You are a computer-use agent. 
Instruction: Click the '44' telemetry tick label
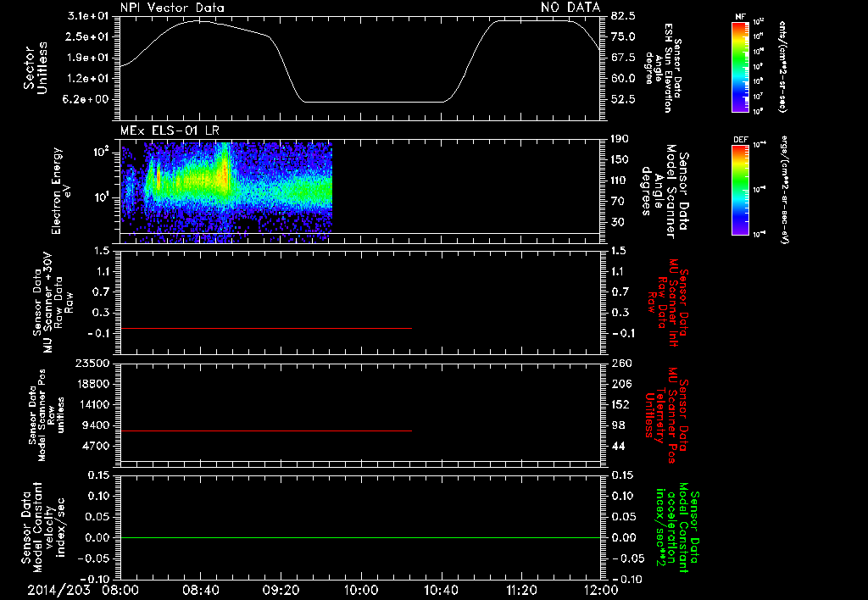click(618, 446)
